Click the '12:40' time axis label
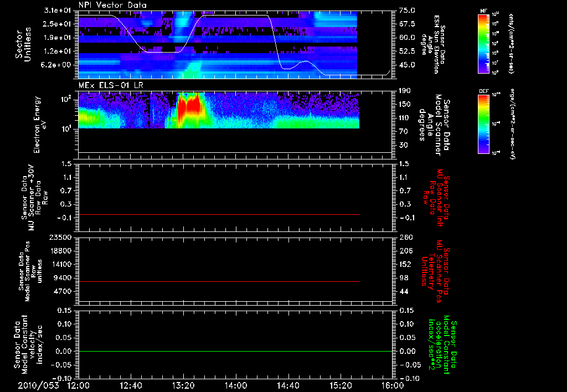 click(x=131, y=385)
